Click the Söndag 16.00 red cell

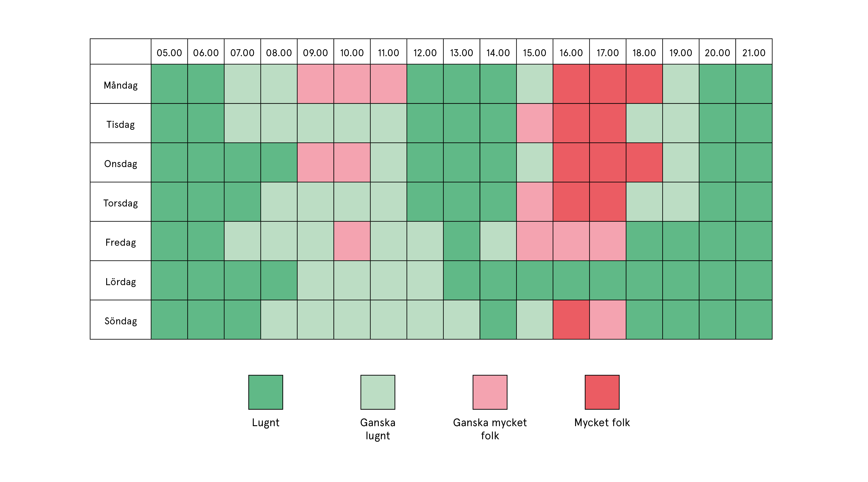[x=571, y=320]
